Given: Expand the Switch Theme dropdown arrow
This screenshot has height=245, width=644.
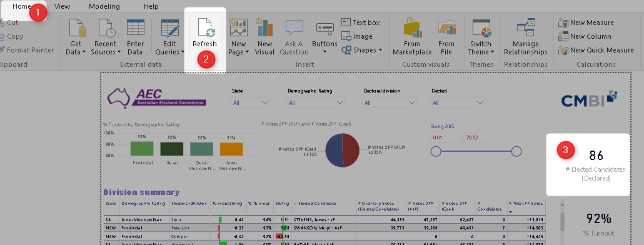Looking at the screenshot, I should pos(491,52).
